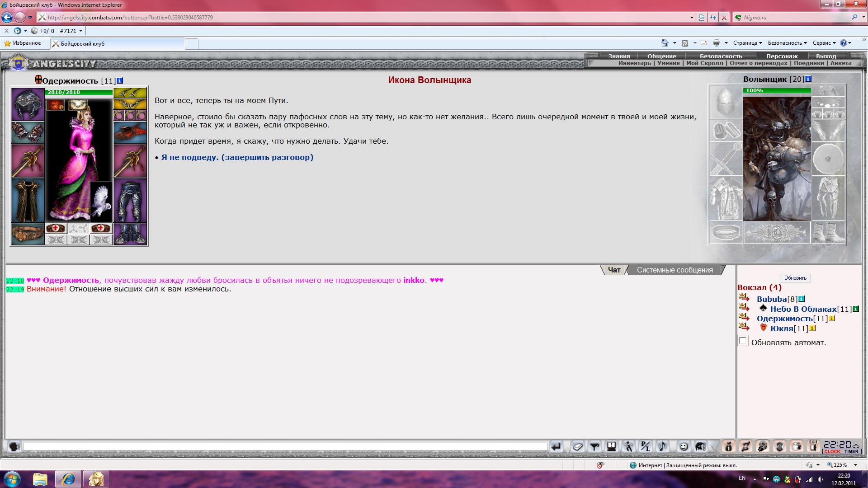Open Одержимость's info icon next to level 11
Image resolution: width=868 pixels, height=488 pixels.
120,81
